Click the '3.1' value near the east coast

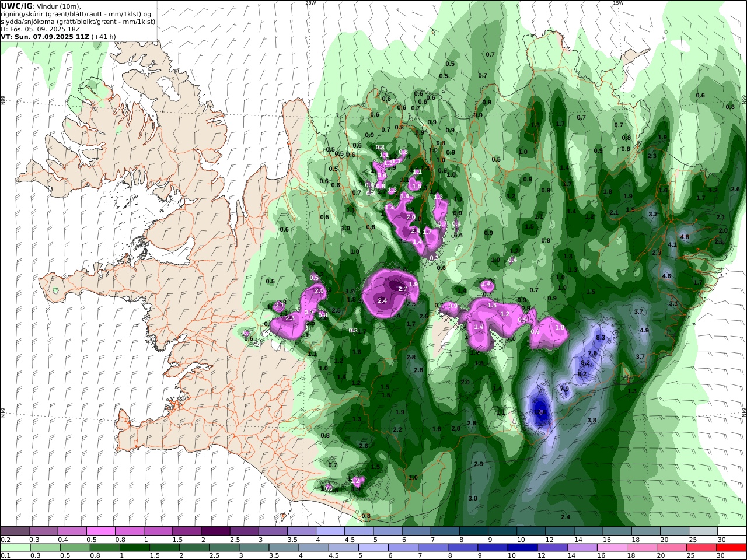[673, 303]
